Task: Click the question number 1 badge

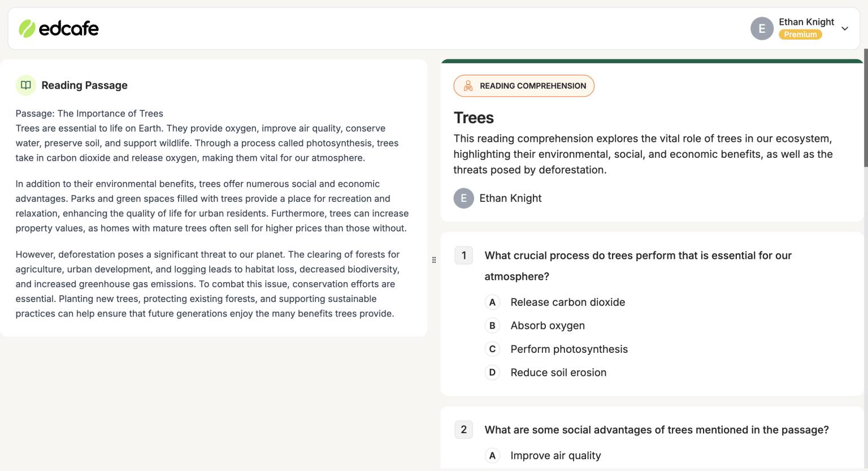Action: [x=463, y=255]
